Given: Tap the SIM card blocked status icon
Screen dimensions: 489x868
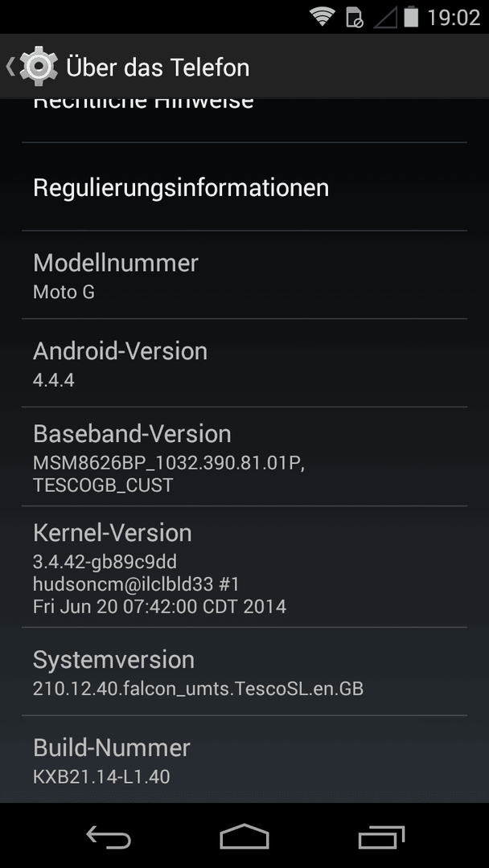Looking at the screenshot, I should pos(355,17).
